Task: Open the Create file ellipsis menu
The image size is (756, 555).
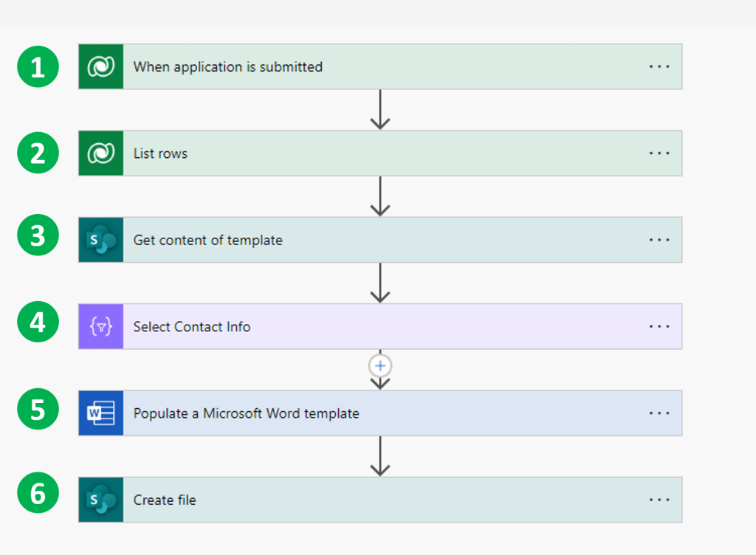Action: (x=659, y=500)
